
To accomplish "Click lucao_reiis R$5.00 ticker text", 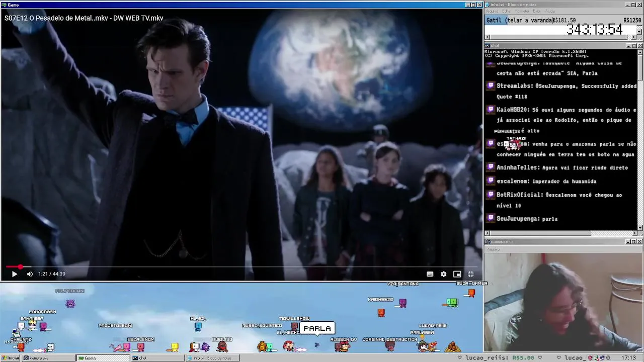I will tap(499, 358).
